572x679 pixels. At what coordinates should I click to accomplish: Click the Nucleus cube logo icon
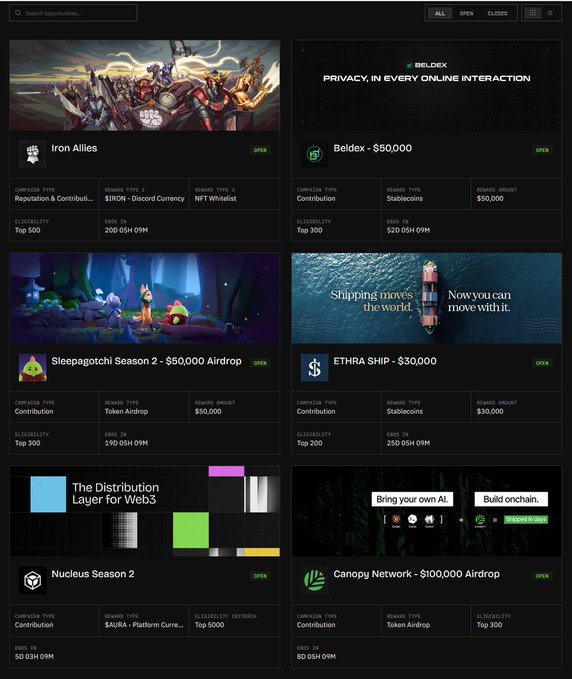[32, 580]
